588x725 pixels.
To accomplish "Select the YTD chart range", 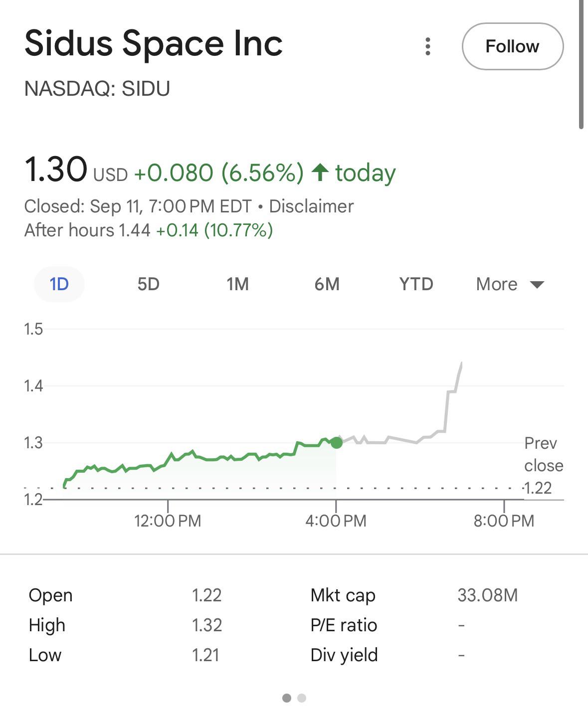I will click(416, 284).
